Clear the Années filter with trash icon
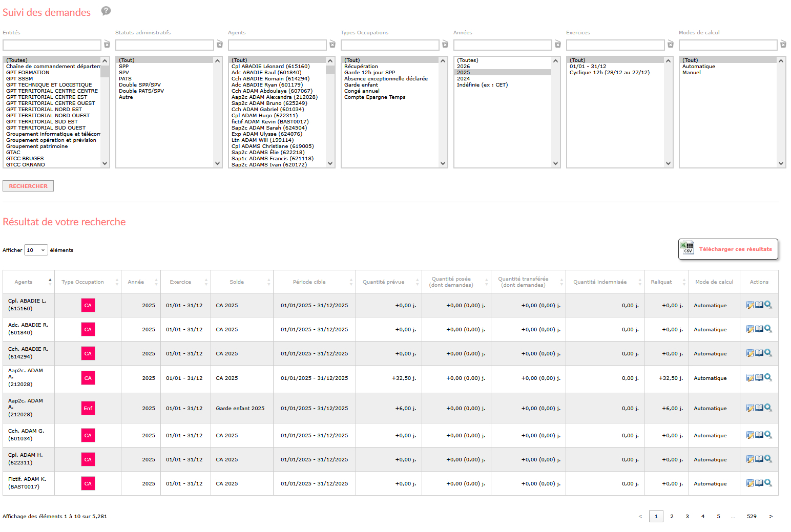The width and height of the screenshot is (791, 532). pos(558,45)
